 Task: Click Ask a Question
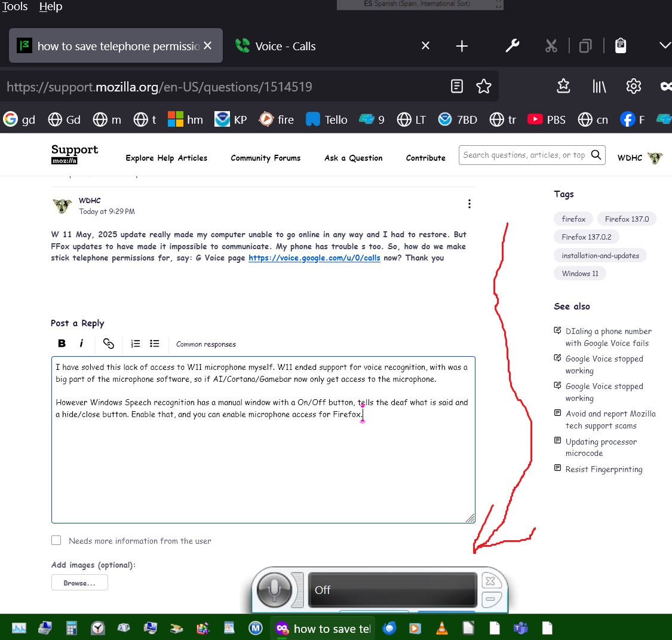coord(353,158)
